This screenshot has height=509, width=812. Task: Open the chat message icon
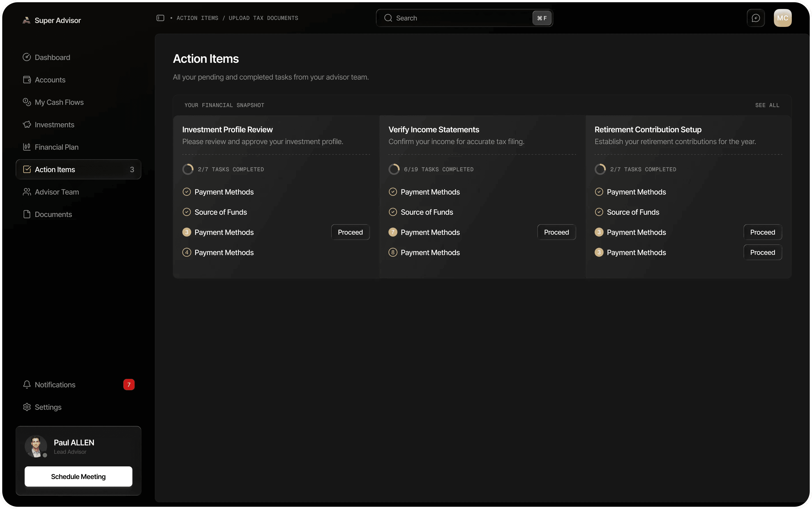[755, 18]
